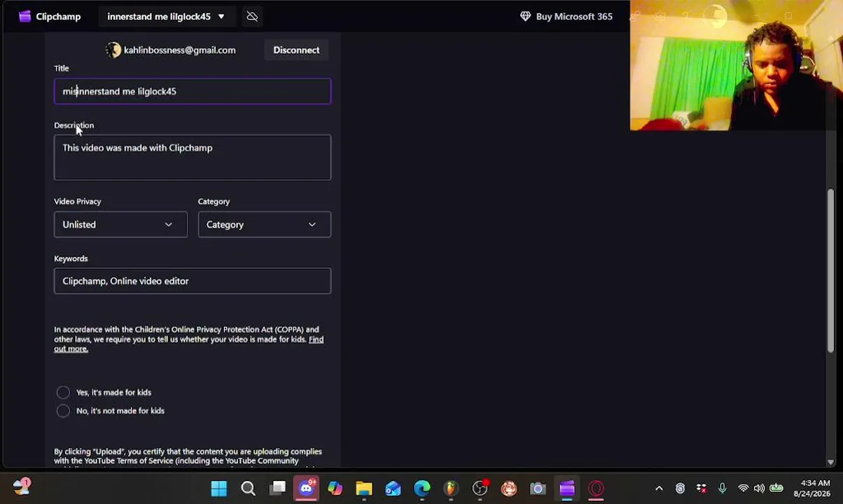The width and height of the screenshot is (843, 504).
Task: Open taskbar Search
Action: pyautogui.click(x=248, y=488)
